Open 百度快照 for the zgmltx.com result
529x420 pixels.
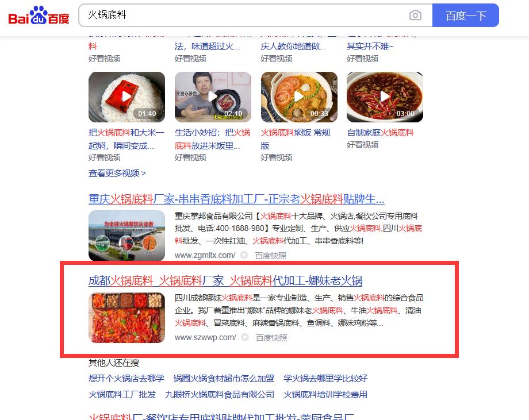click(x=270, y=256)
